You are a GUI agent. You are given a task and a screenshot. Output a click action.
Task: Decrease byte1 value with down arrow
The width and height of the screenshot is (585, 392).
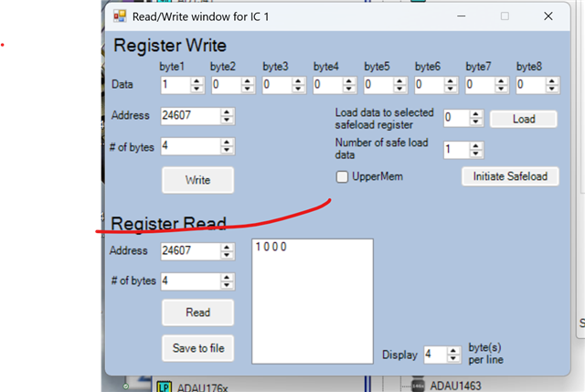(197, 89)
